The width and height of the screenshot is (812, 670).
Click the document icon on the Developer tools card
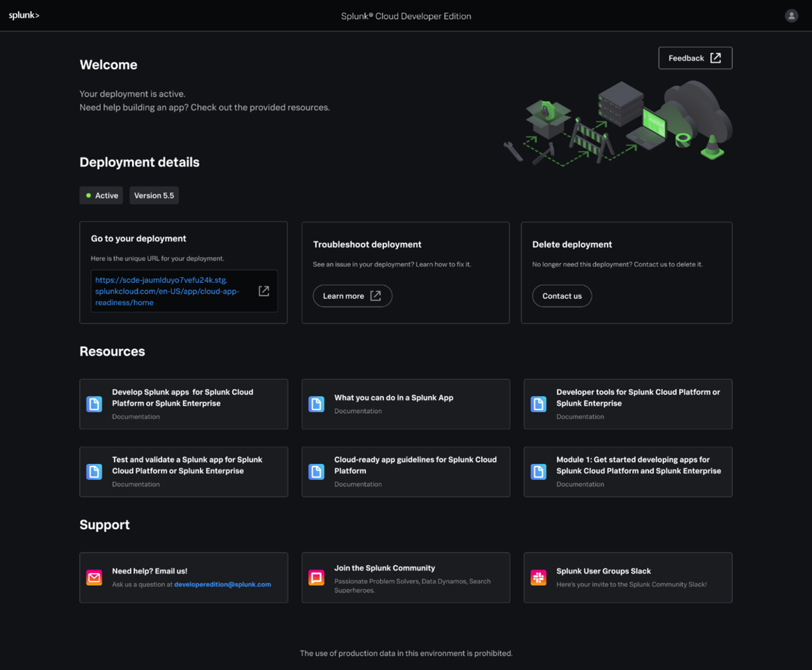(538, 404)
